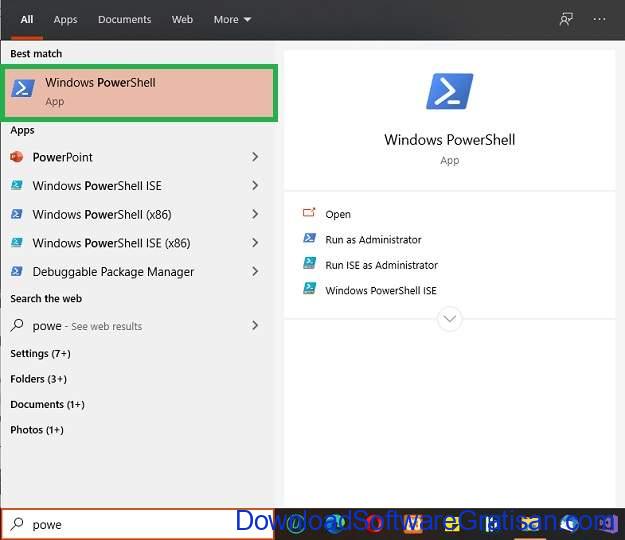Click the magnifier icon next to 'powe' web result
The image size is (625, 540).
click(x=17, y=326)
